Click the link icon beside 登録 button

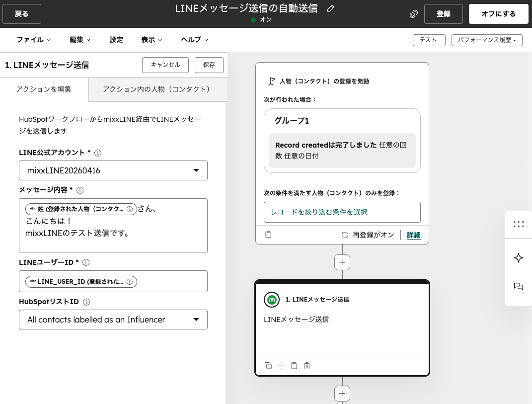[414, 14]
